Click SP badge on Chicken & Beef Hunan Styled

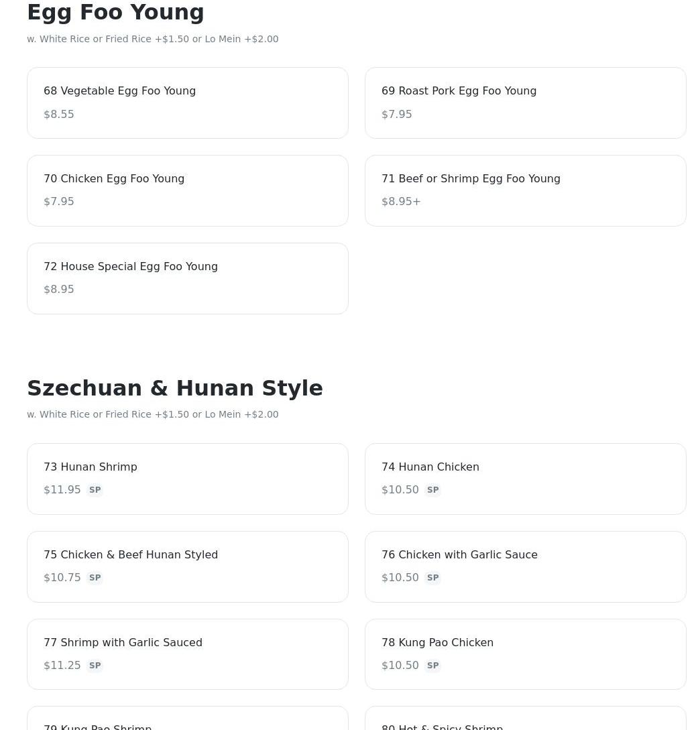tap(95, 578)
